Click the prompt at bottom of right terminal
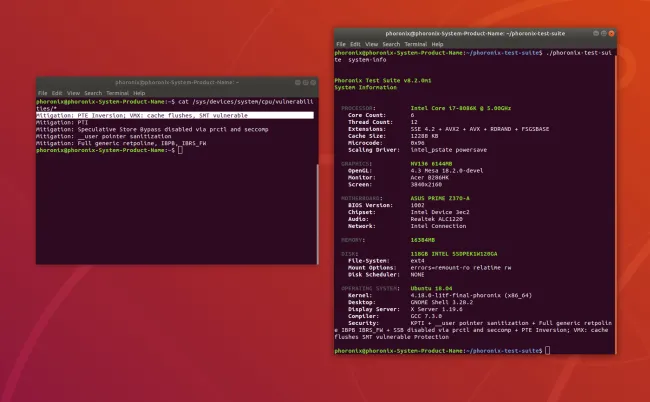650x402 pixels. 438,351
